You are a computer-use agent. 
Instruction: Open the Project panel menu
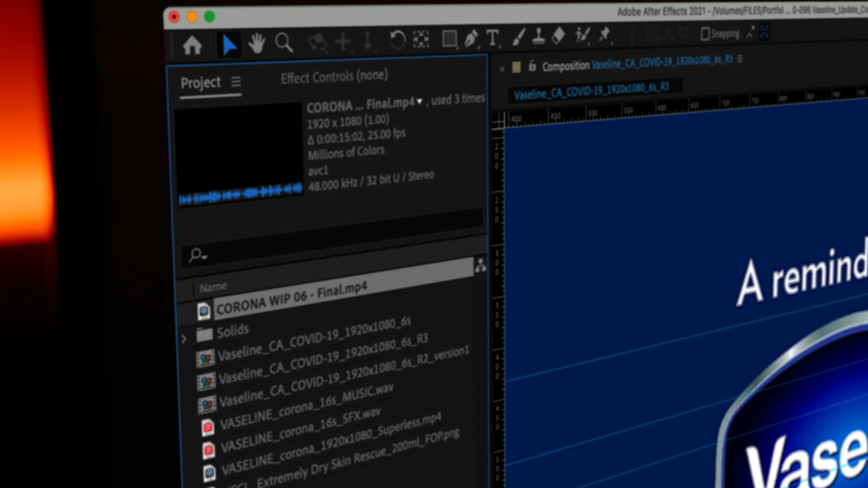pos(236,82)
